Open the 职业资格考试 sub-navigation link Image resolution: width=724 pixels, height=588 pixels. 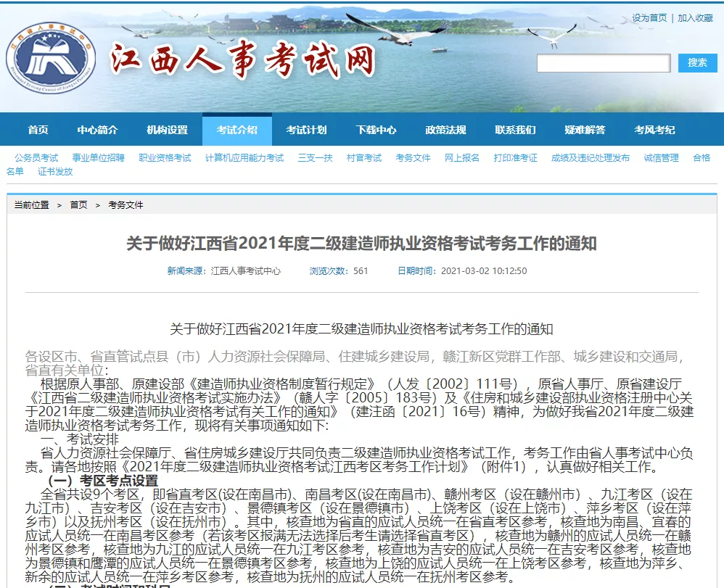pyautogui.click(x=165, y=158)
